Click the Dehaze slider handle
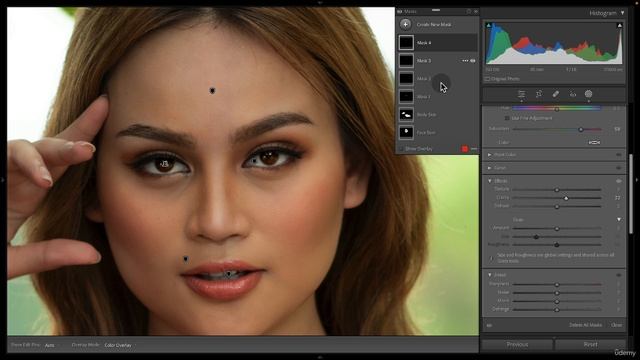640x360 pixels. pyautogui.click(x=557, y=207)
